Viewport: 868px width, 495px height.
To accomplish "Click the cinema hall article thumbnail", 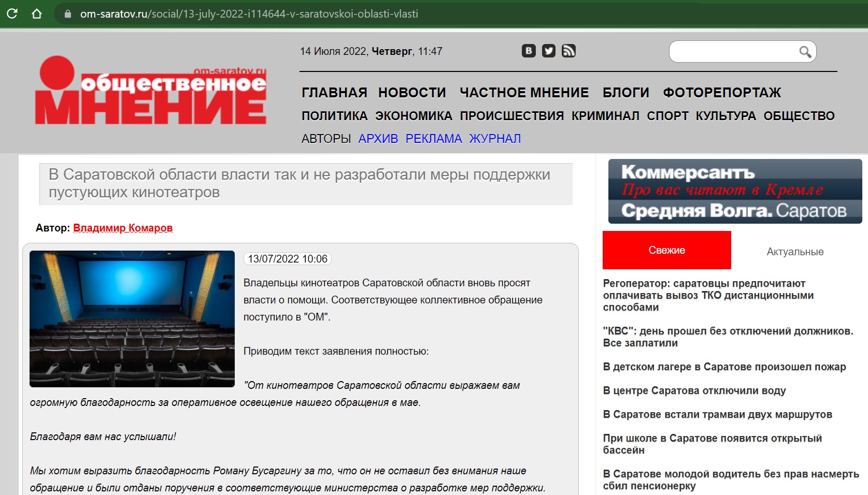I will [x=132, y=318].
